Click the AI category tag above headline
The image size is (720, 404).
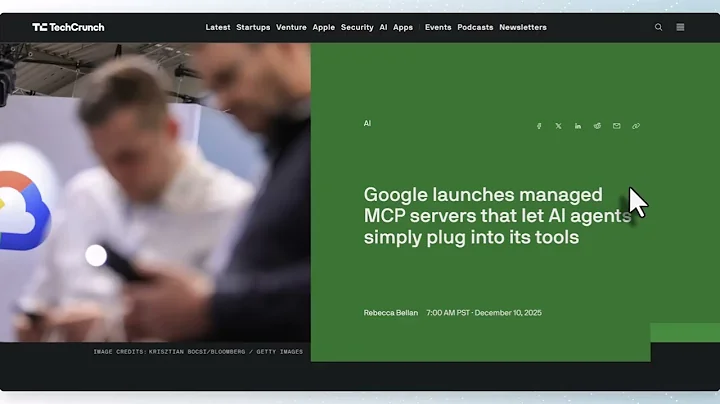click(367, 123)
